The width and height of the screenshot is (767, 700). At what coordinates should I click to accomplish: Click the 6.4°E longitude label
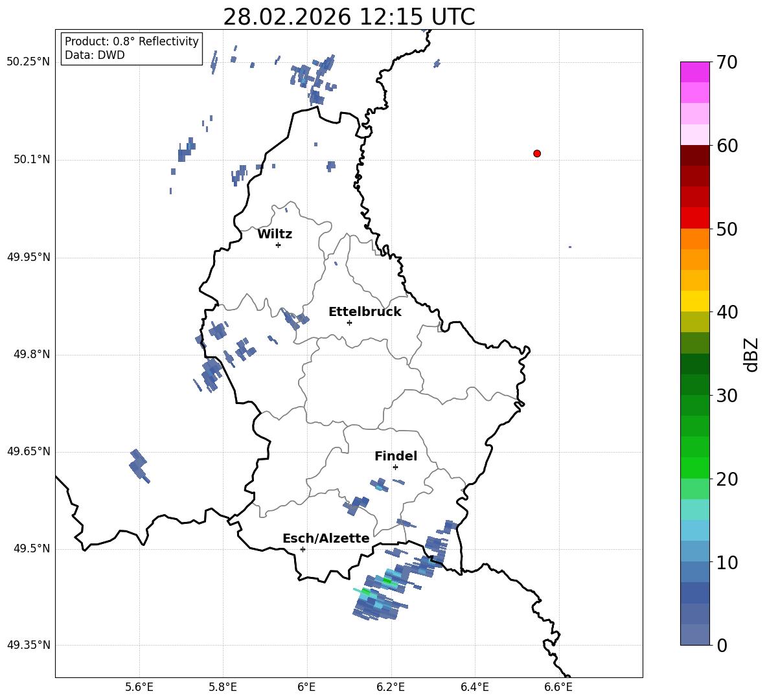point(474,687)
